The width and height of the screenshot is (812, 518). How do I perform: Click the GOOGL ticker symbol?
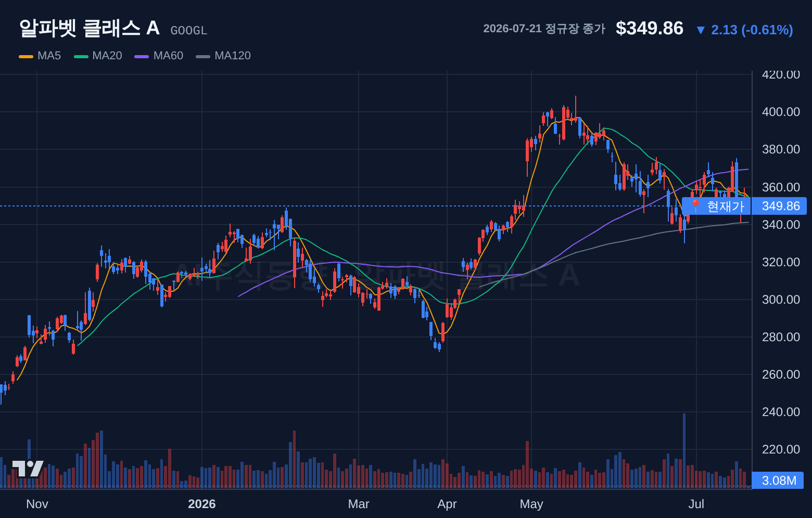click(x=189, y=31)
